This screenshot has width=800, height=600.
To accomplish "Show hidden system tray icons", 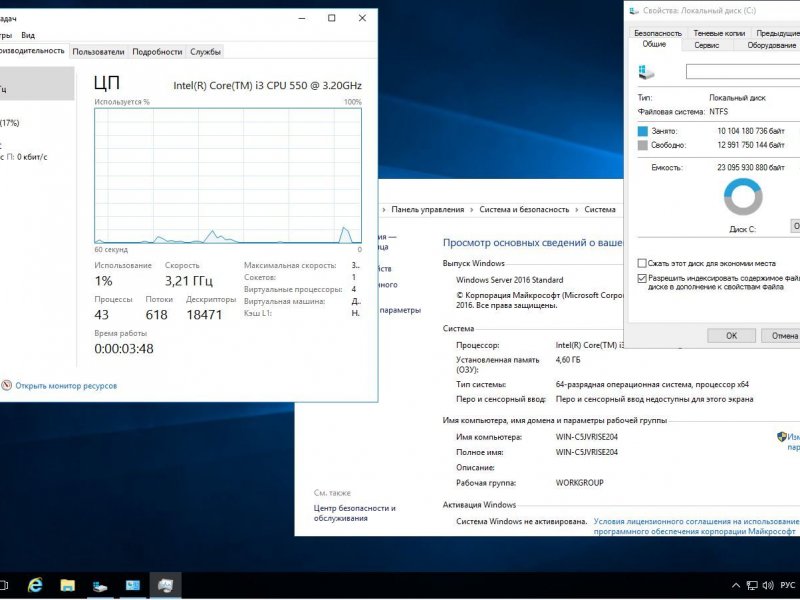I will [736, 585].
